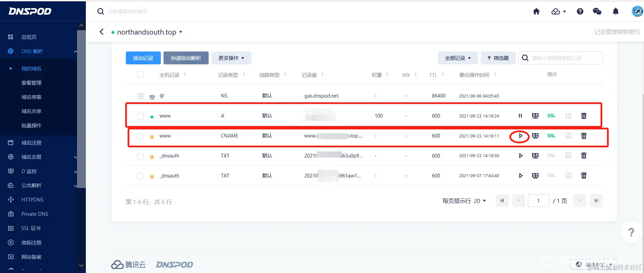Delete the www A record
This screenshot has height=273, width=644.
pyautogui.click(x=584, y=116)
